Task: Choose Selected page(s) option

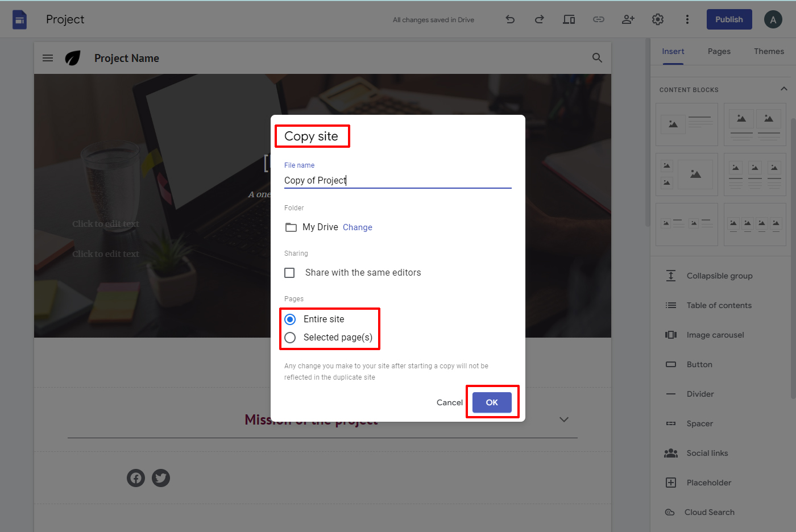Action: point(290,337)
